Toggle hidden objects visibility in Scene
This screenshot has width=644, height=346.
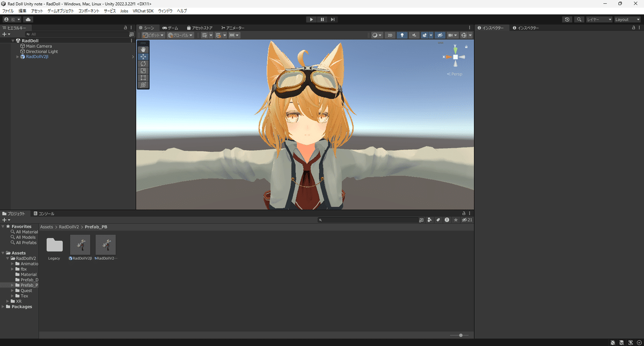click(x=440, y=35)
